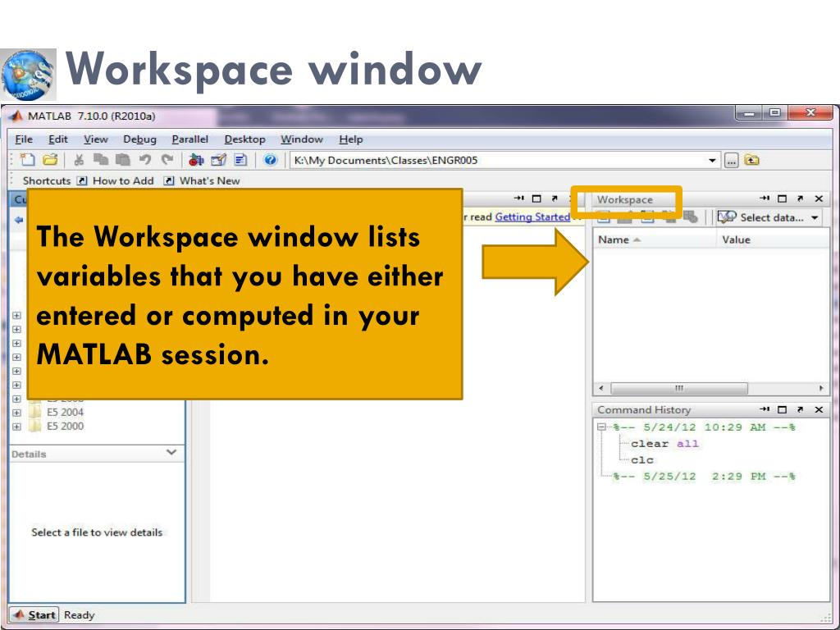Click the Value column header
Viewport: 840px width, 630px height.
(x=736, y=240)
